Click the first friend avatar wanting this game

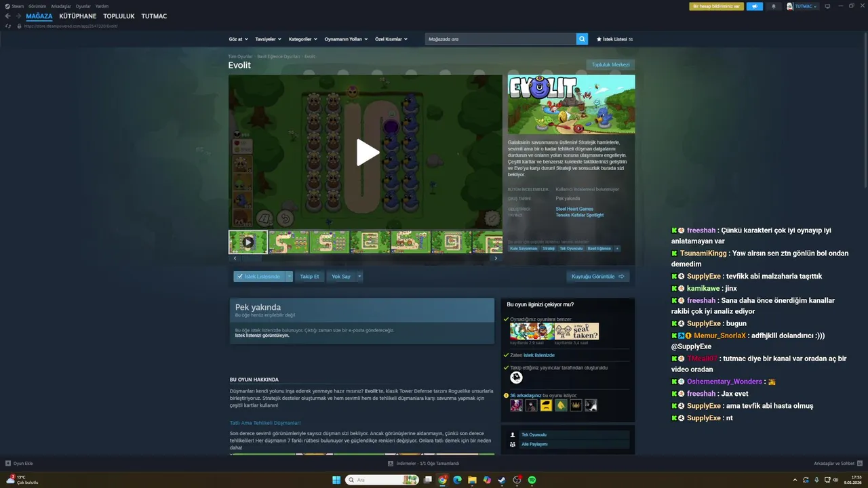coord(516,405)
